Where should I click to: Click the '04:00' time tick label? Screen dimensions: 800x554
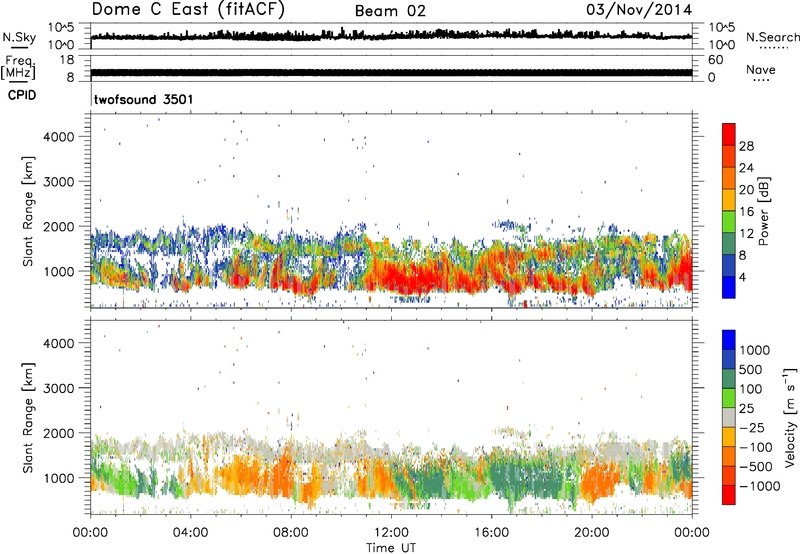(190, 533)
